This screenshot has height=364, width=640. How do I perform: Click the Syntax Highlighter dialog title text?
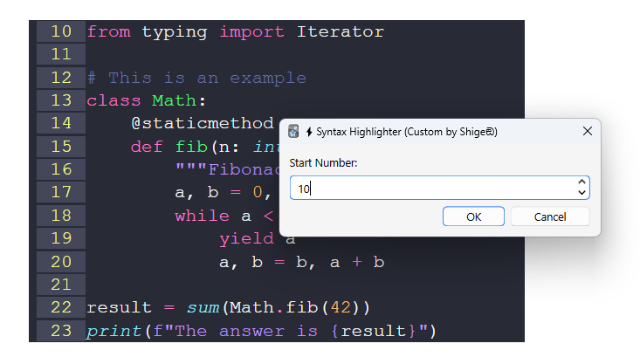click(406, 132)
